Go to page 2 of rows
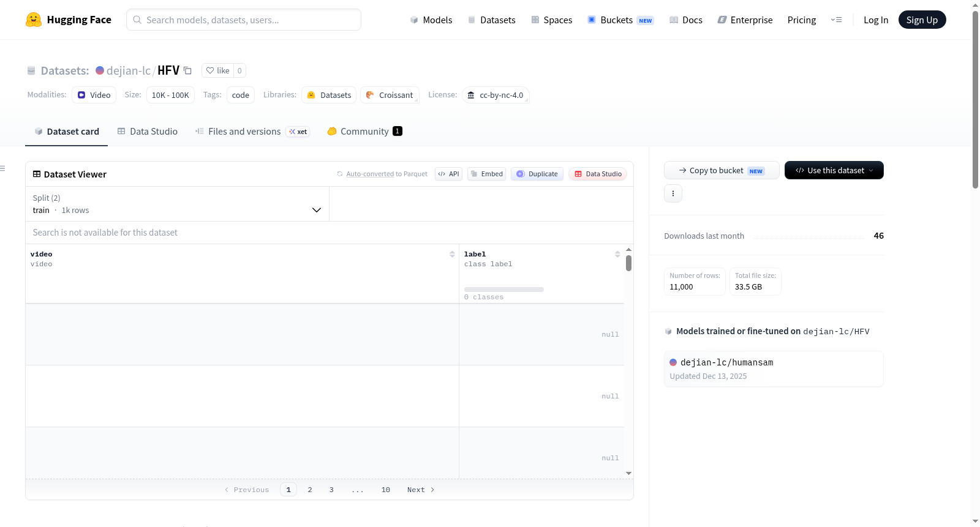Viewport: 980px width, 527px height. coord(310,490)
